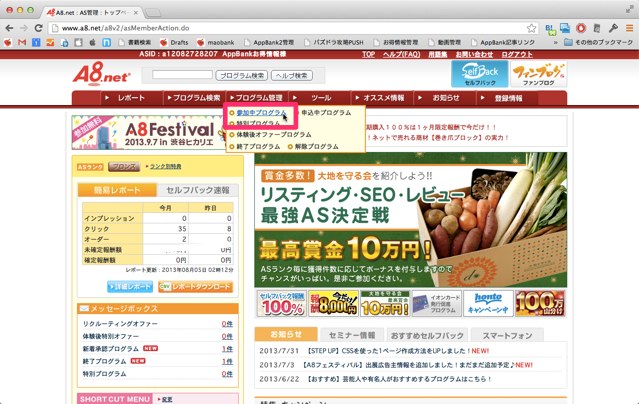Click the 詳細レポート button
Image resolution: width=639 pixels, height=404 pixels.
click(130, 287)
